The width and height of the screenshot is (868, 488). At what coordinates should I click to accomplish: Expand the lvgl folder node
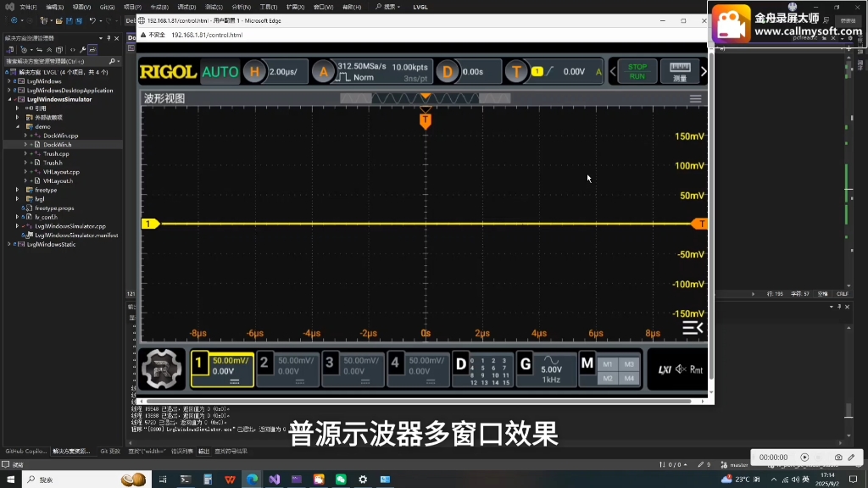coord(17,199)
